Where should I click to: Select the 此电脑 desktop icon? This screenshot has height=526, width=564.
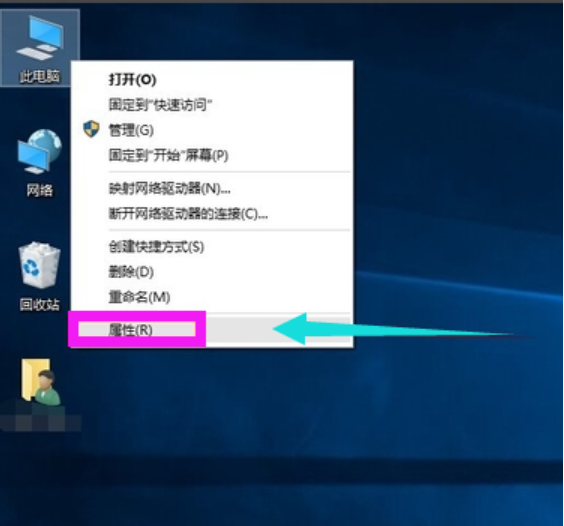pyautogui.click(x=40, y=48)
